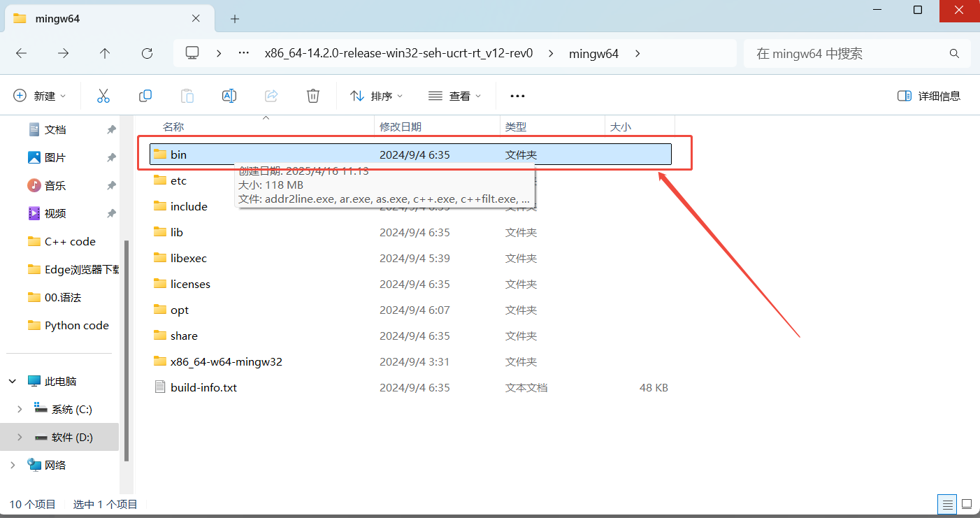The height and width of the screenshot is (518, 980).
Task: Click the Delete trash can icon
Action: tap(313, 96)
